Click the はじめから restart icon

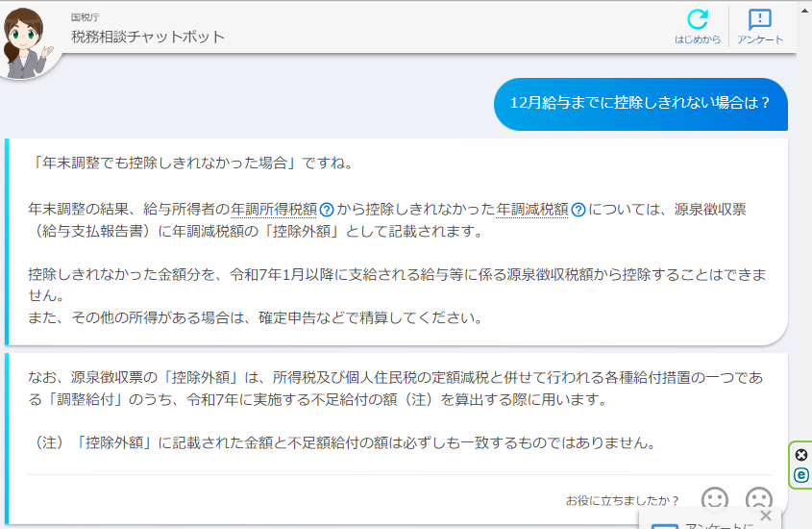click(697, 26)
